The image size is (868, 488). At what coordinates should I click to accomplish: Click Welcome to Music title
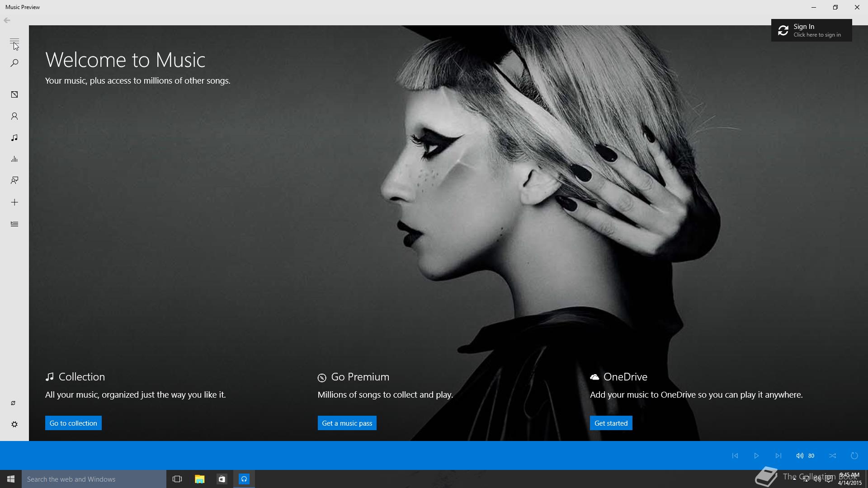click(x=125, y=60)
